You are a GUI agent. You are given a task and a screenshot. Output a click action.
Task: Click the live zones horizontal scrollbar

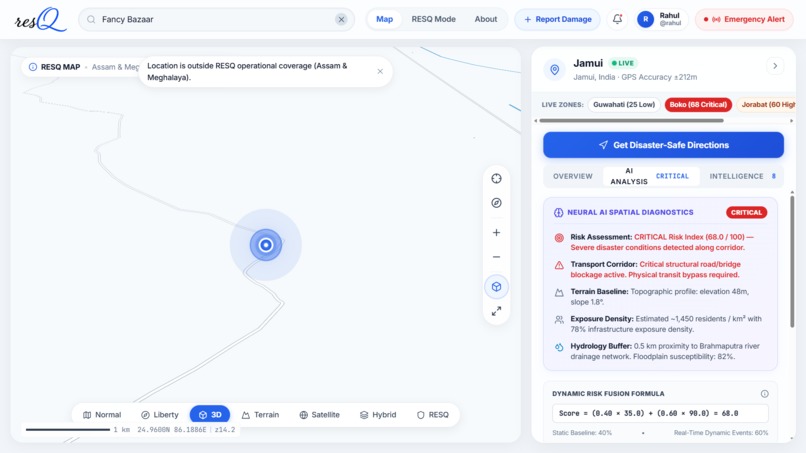(631, 121)
